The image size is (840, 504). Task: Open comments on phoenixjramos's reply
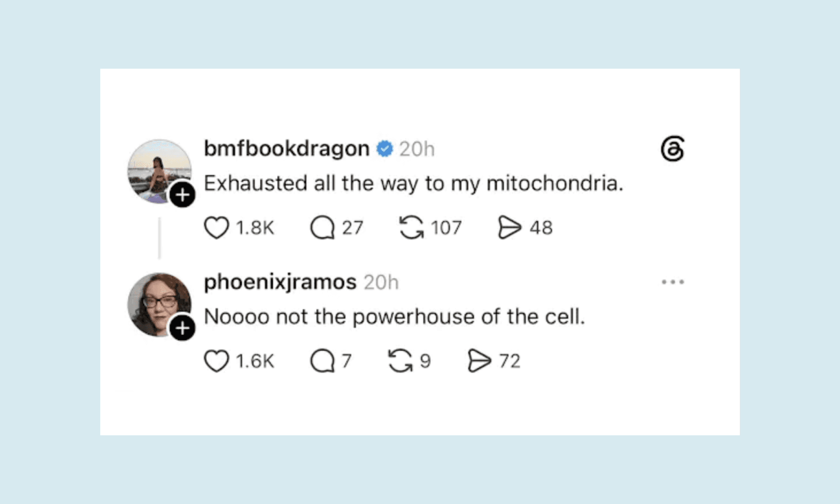click(x=322, y=361)
